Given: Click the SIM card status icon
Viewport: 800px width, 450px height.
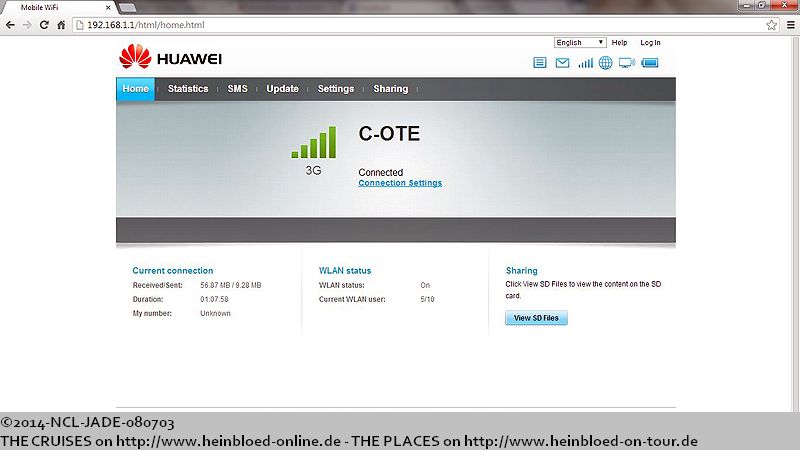Looking at the screenshot, I should [539, 63].
